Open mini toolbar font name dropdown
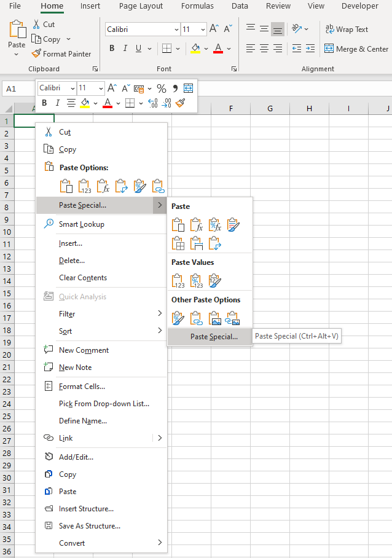Viewport: 392px width, 558px height. (x=72, y=88)
